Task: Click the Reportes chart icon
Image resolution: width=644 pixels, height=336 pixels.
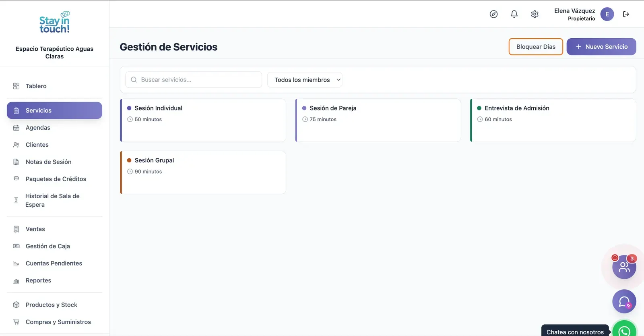Action: (16, 280)
